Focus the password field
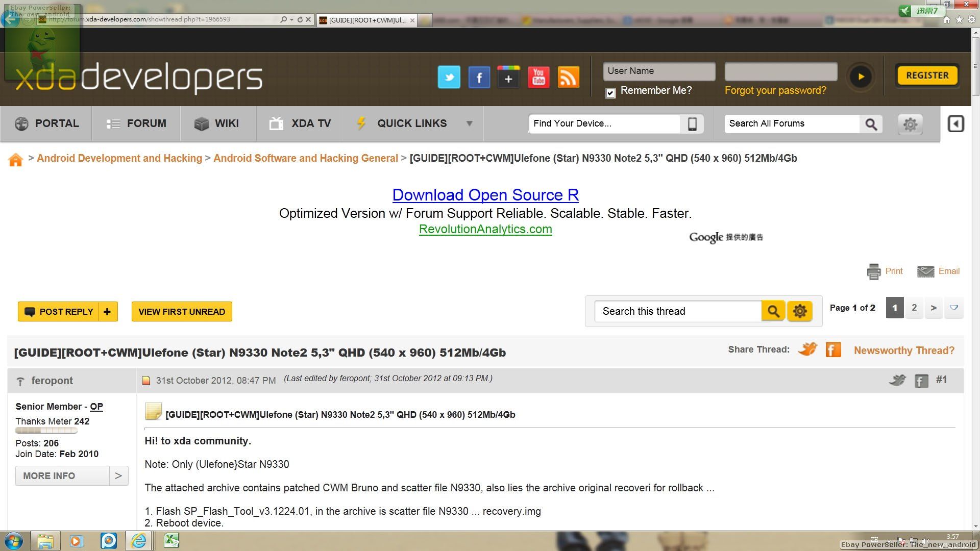980x551 pixels. 780,71
